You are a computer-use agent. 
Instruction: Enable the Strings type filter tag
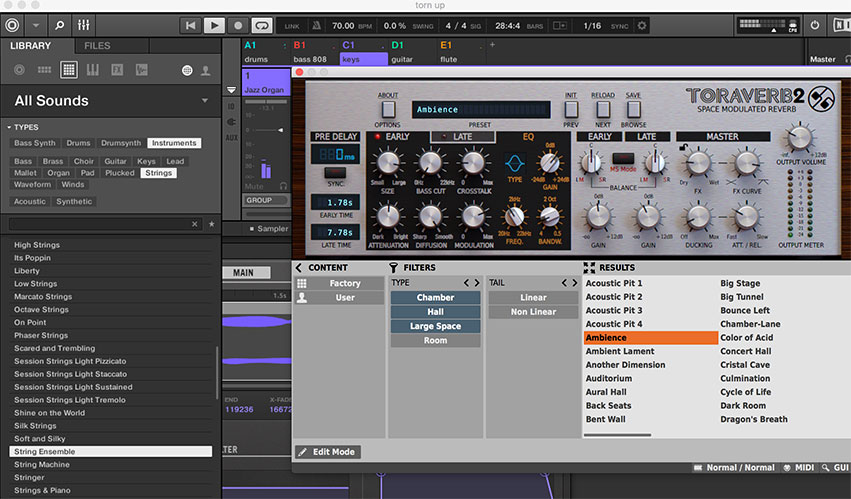click(158, 173)
